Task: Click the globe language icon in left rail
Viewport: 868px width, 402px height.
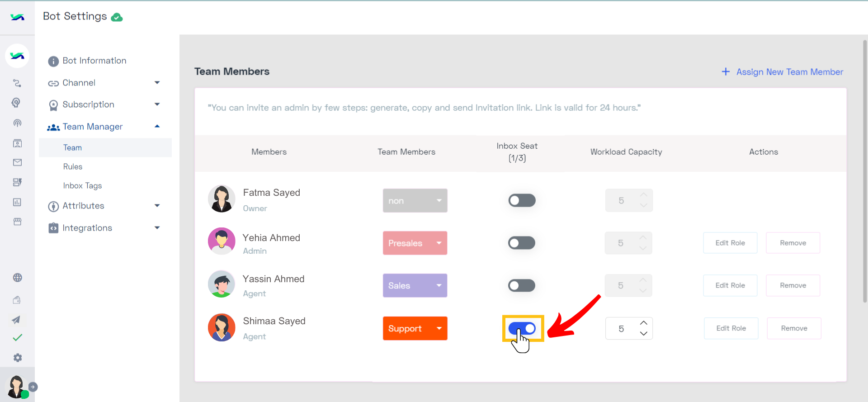Action: coord(17,278)
